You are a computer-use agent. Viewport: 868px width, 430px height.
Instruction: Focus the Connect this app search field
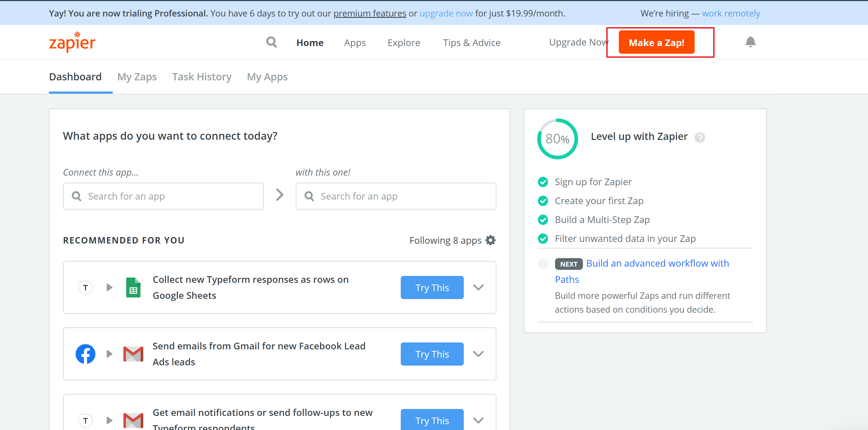tap(163, 196)
